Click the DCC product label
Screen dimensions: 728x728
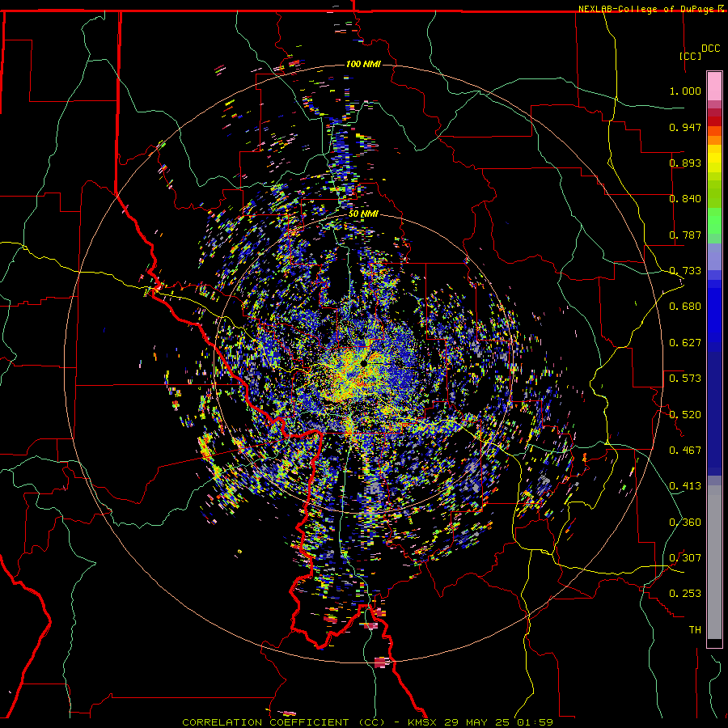[x=710, y=49]
